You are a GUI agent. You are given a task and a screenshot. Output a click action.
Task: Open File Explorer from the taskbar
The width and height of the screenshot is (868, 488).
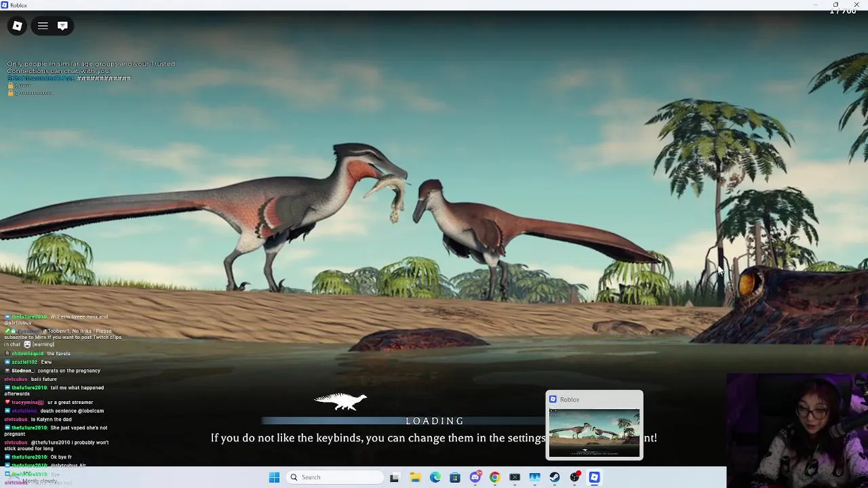coord(415,477)
